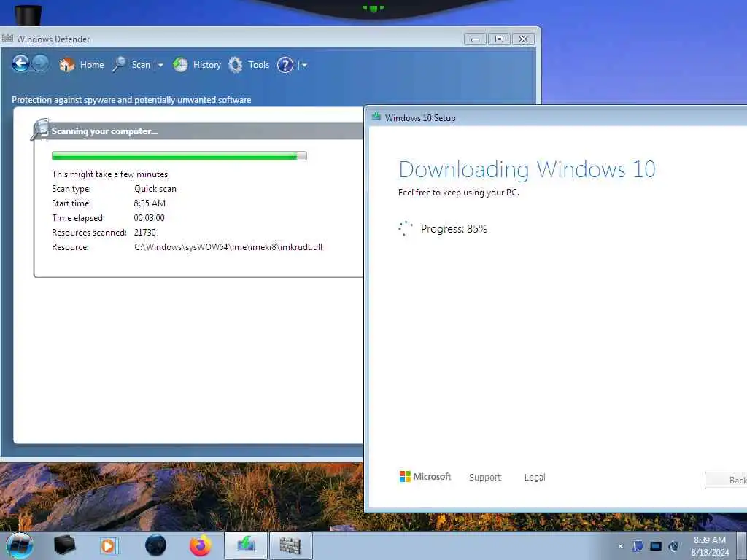The image size is (747, 560).
Task: Minimize the Windows Defender window
Action: click(475, 39)
